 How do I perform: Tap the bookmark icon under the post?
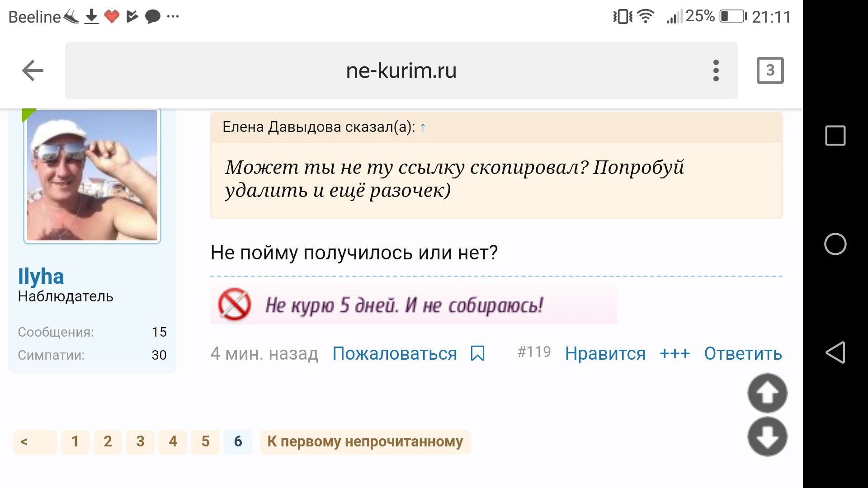click(x=478, y=354)
